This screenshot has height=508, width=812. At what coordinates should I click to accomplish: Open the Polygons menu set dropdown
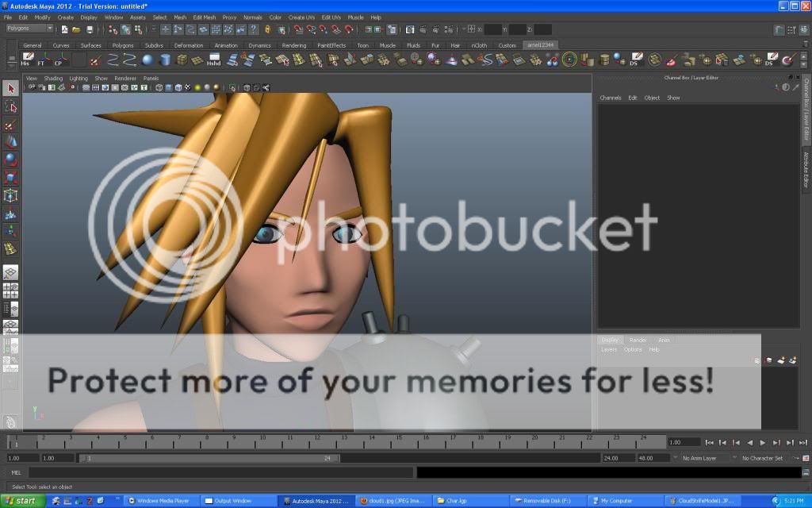(29, 29)
